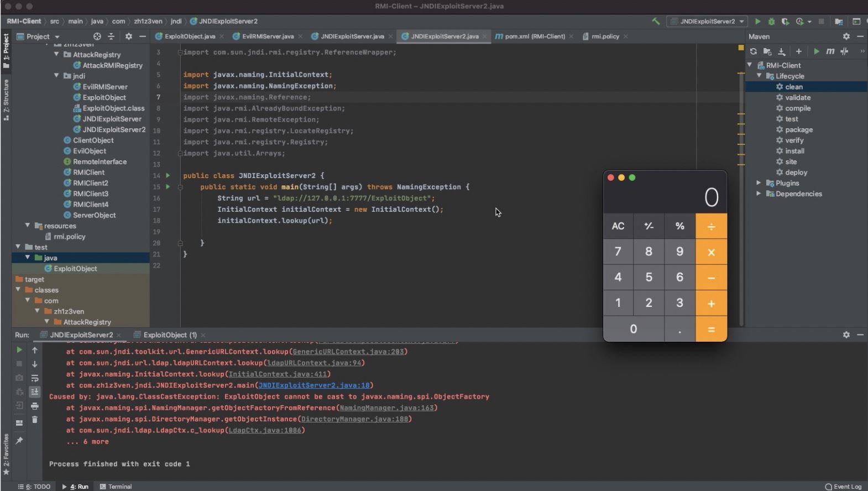Run JNDIExploitServer2 with the toolbar Run icon
Image resolution: width=868 pixels, height=491 pixels.
[x=757, y=22]
